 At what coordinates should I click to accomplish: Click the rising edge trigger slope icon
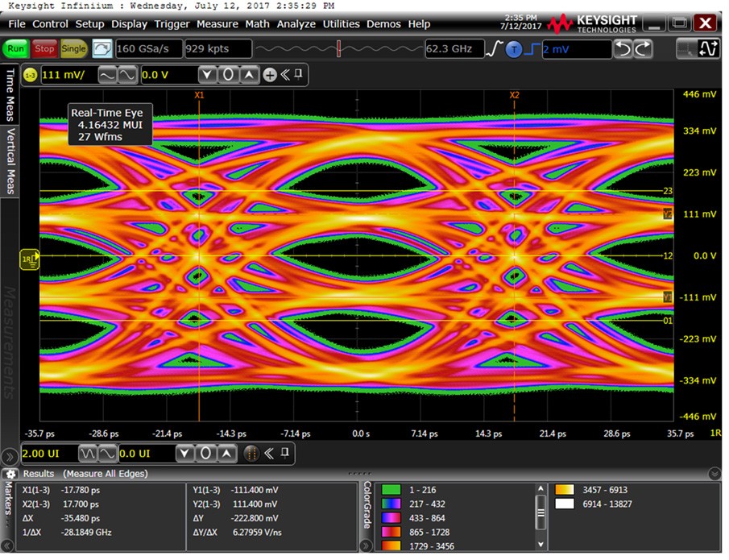(495, 49)
